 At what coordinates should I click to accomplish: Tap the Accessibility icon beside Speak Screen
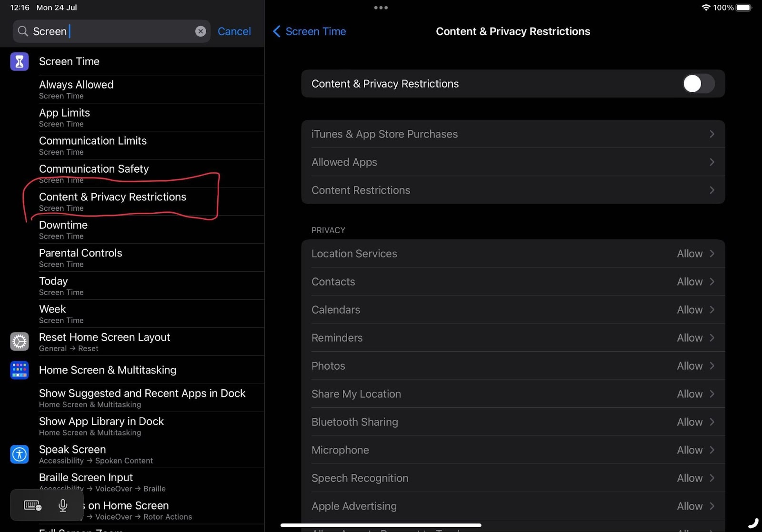pos(20,454)
